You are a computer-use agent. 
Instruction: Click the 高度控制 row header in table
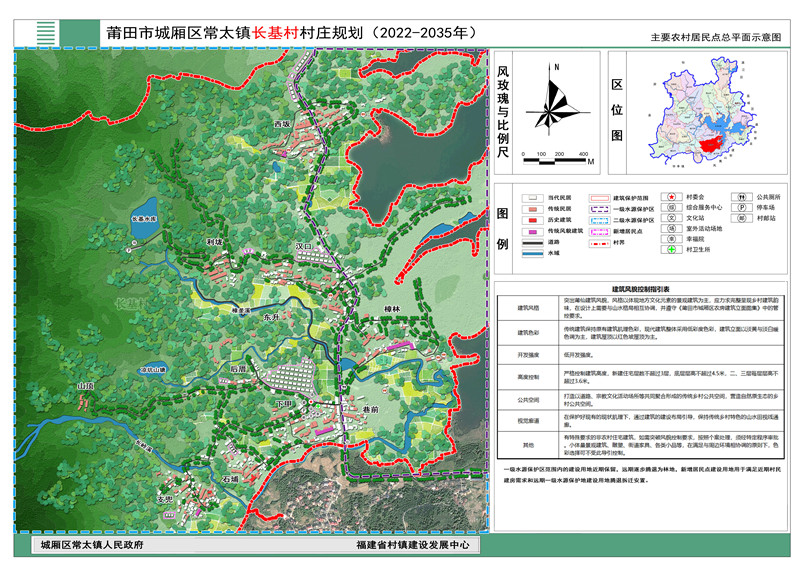527,377
